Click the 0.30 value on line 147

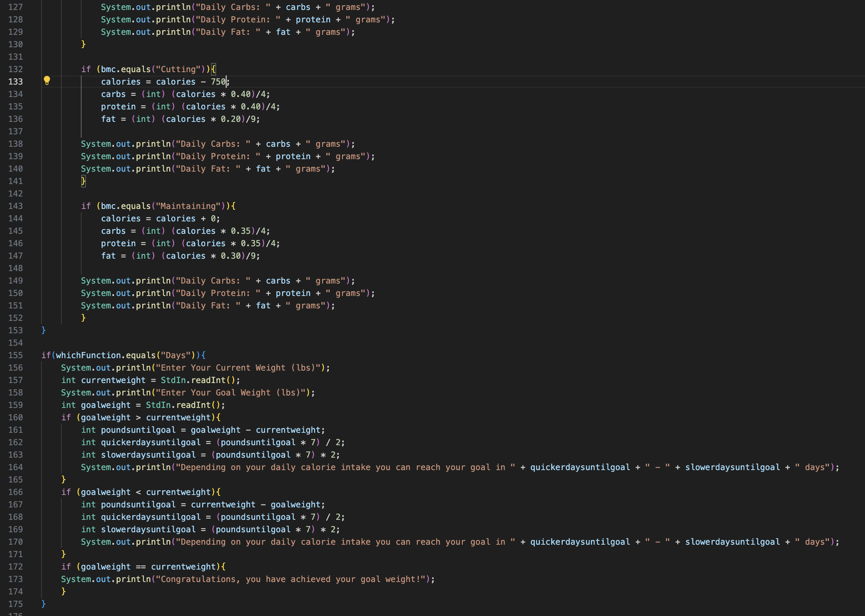point(231,256)
